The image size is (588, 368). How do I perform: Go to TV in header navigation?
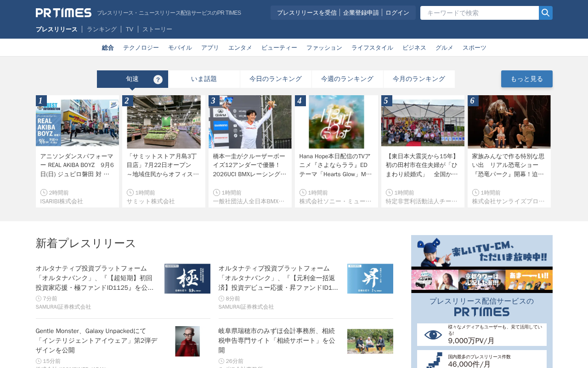pyautogui.click(x=130, y=29)
